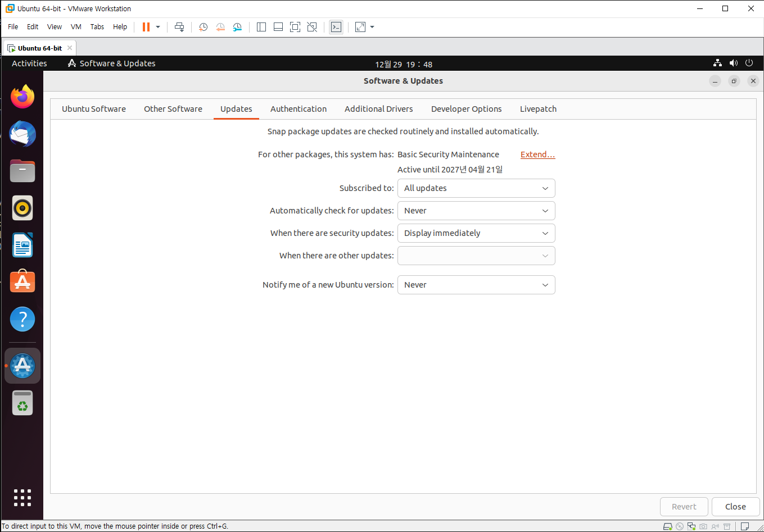The width and height of the screenshot is (764, 532).
Task: Click the network adapter status icon
Action: (691, 526)
